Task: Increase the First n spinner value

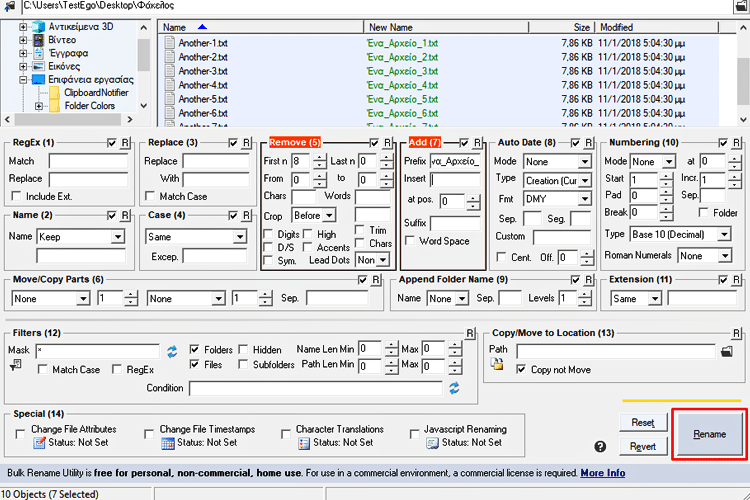Action: click(320, 157)
